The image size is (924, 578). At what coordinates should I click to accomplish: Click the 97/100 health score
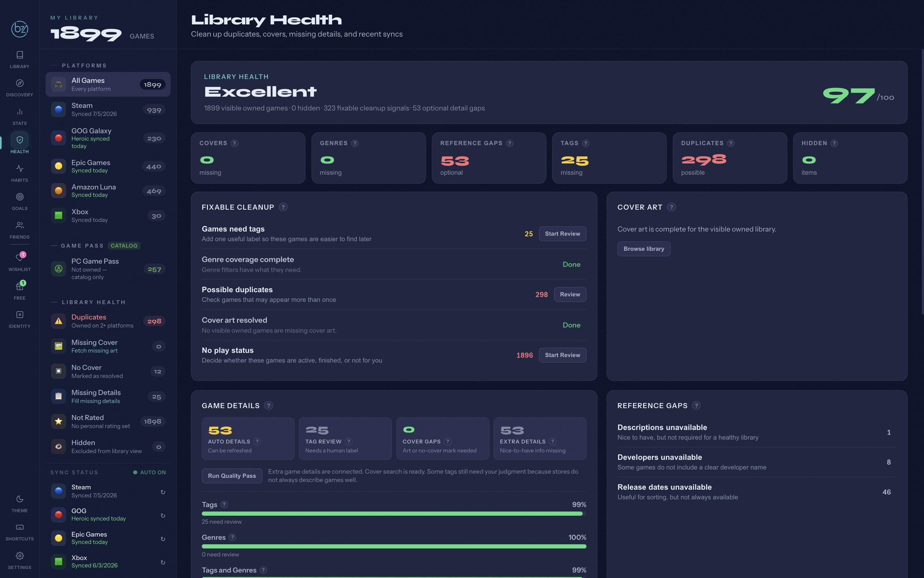click(858, 96)
